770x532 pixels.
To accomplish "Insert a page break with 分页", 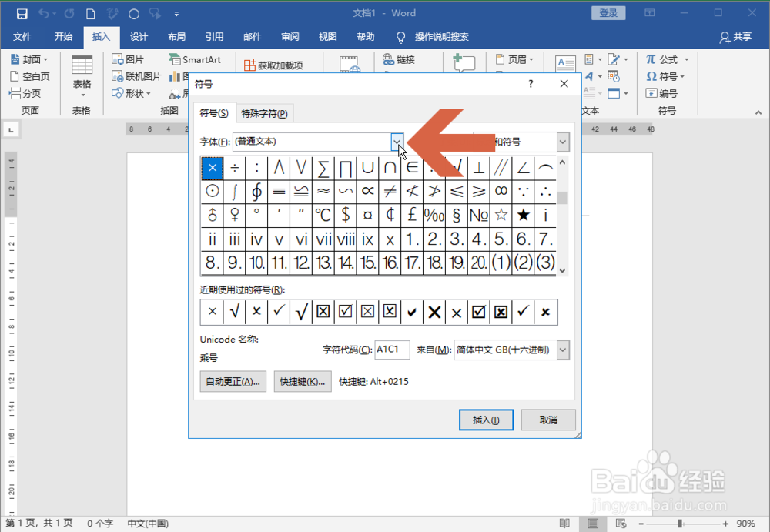I will [x=23, y=92].
